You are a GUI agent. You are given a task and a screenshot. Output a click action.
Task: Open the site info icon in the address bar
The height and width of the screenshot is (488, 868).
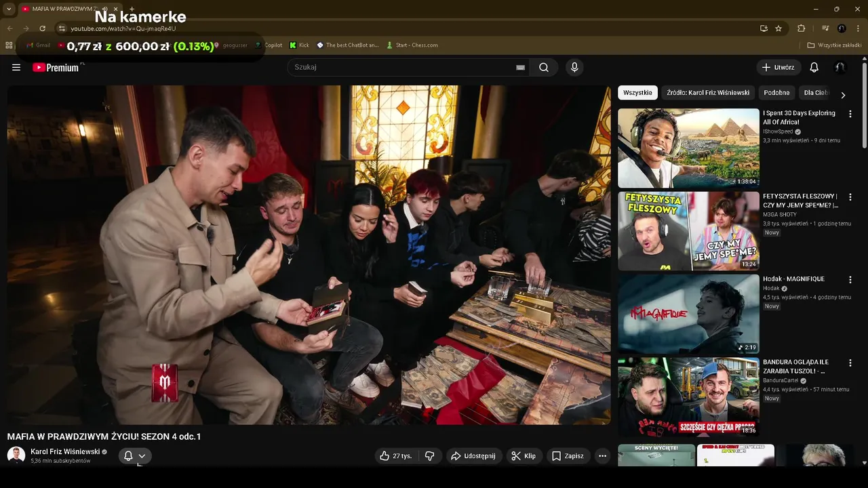62,28
